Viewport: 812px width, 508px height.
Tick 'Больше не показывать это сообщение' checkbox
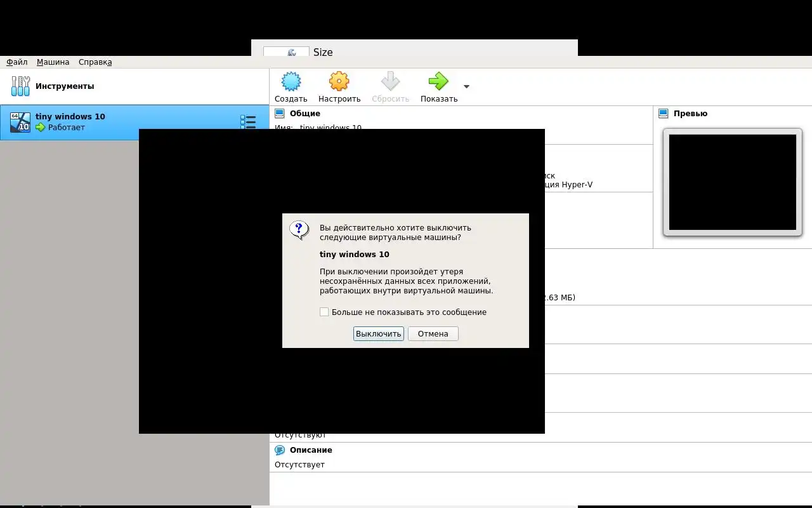[324, 312]
